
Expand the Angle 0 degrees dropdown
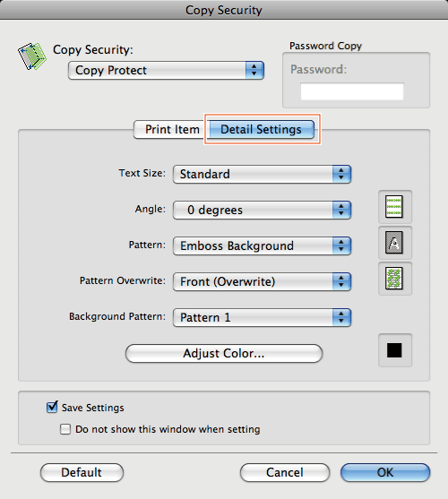262,210
